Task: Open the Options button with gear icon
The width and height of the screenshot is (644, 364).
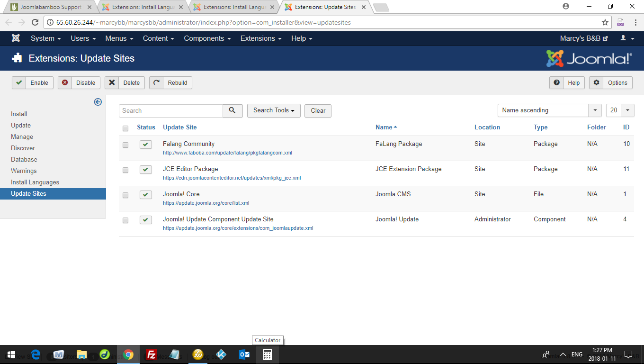Action: tap(611, 82)
